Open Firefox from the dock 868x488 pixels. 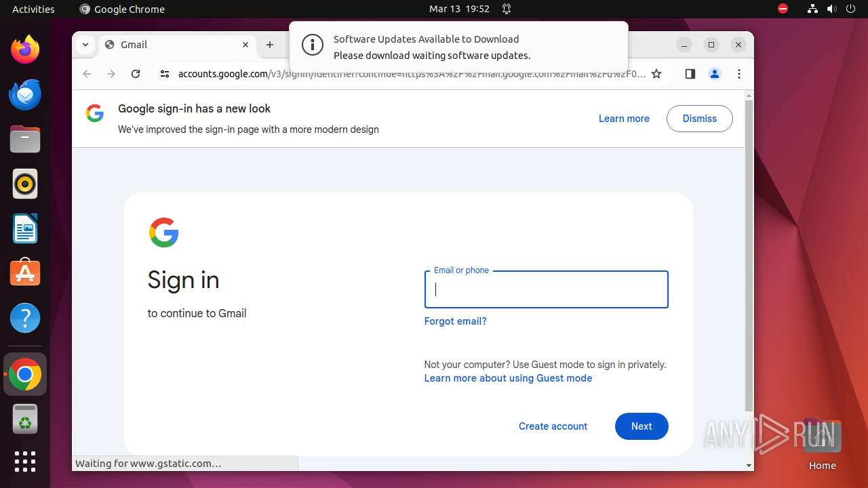coord(25,49)
